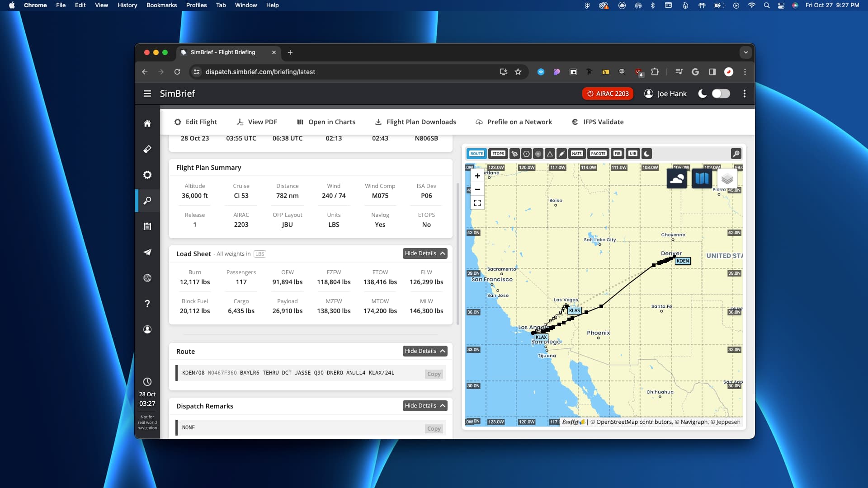
Task: Click the map zoom in plus button
Action: (477, 176)
